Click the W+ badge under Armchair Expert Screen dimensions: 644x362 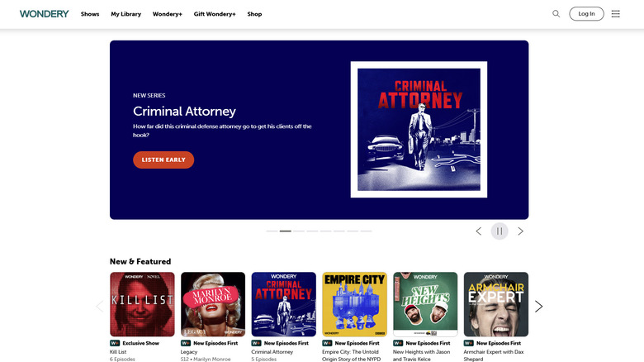[x=469, y=343]
